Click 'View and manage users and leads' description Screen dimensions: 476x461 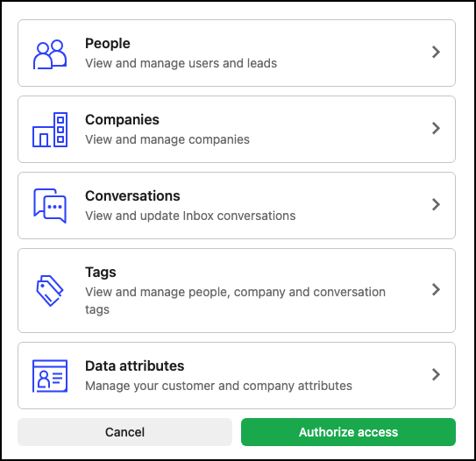click(181, 63)
